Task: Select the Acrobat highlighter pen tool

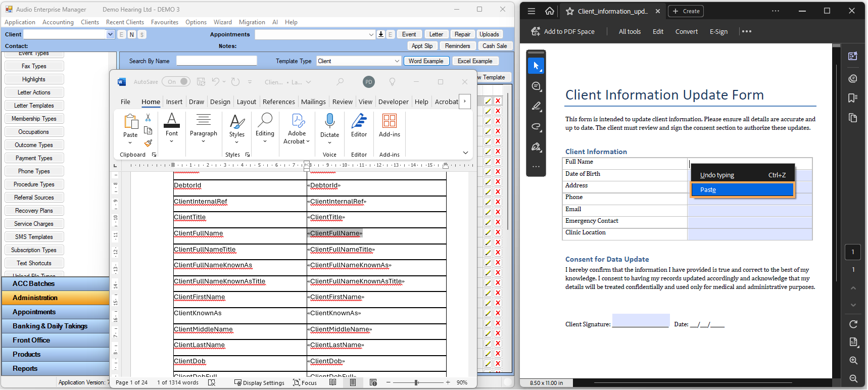Action: point(536,106)
